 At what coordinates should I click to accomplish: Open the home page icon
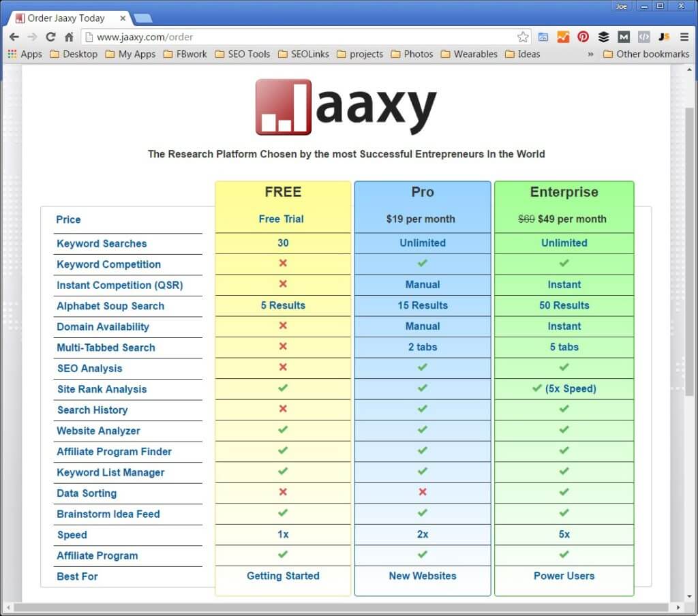click(69, 37)
